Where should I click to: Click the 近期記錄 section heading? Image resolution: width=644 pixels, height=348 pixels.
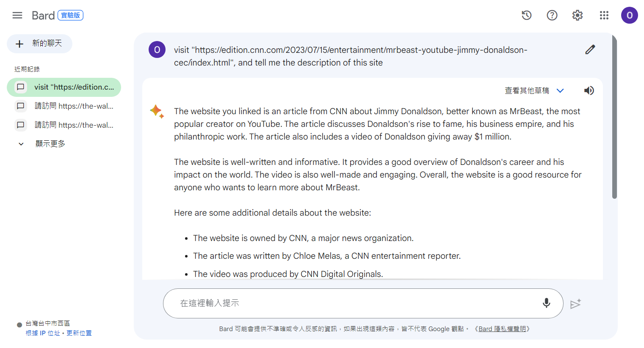tap(27, 69)
